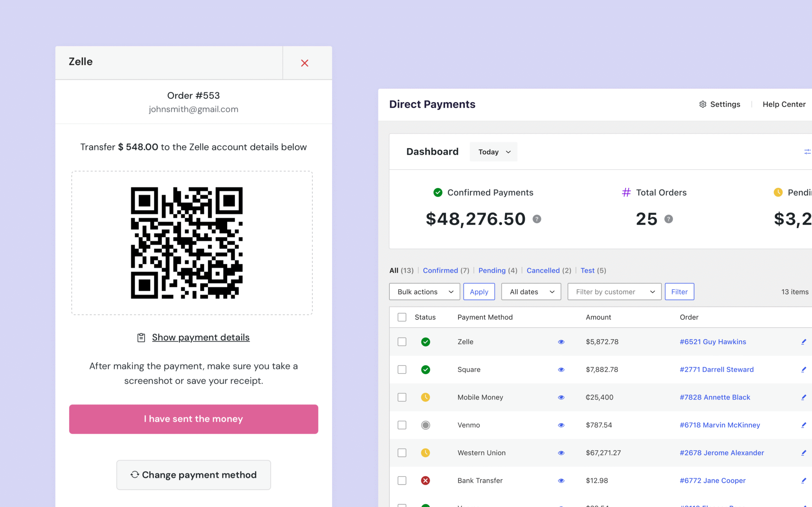Click the Settings gear icon

coord(703,104)
